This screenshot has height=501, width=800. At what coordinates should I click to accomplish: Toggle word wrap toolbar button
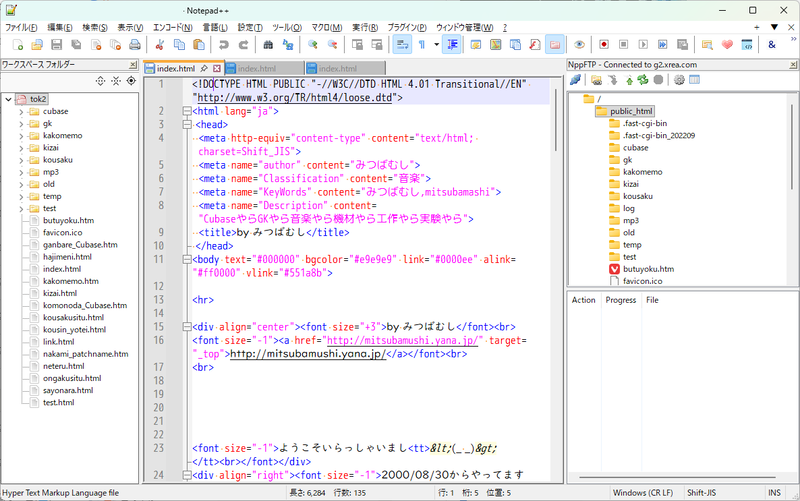coord(402,45)
